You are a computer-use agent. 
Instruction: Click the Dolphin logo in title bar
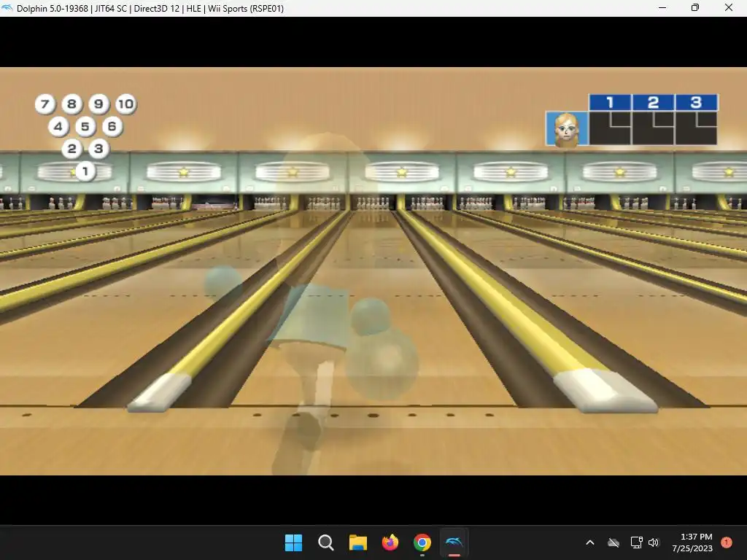tap(7, 8)
